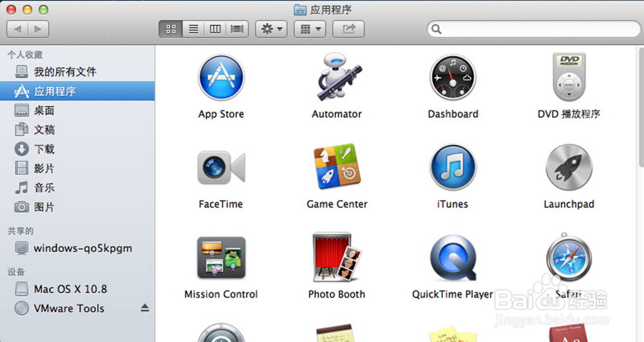Select the Dashboard gauge icon
Screen dimensions: 644x342
coord(453,77)
